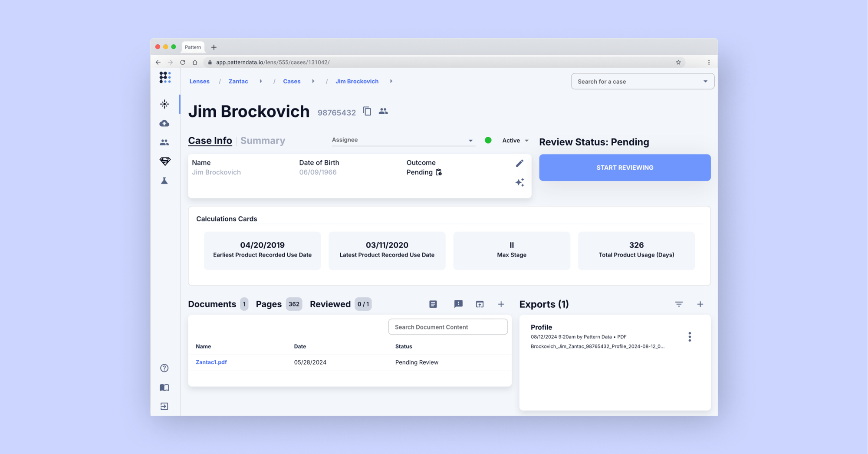Open the Profile export entry
Screen dimensions: 868x454
pyautogui.click(x=598, y=336)
